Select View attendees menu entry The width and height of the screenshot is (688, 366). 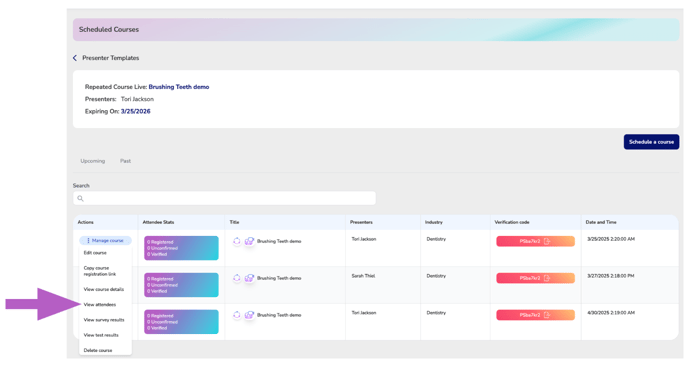pos(100,305)
